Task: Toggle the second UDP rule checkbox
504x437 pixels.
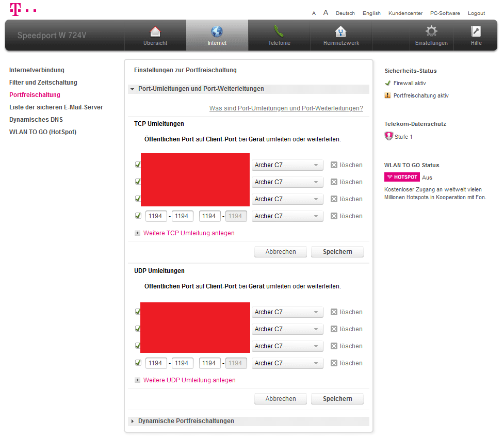Action: (x=138, y=329)
